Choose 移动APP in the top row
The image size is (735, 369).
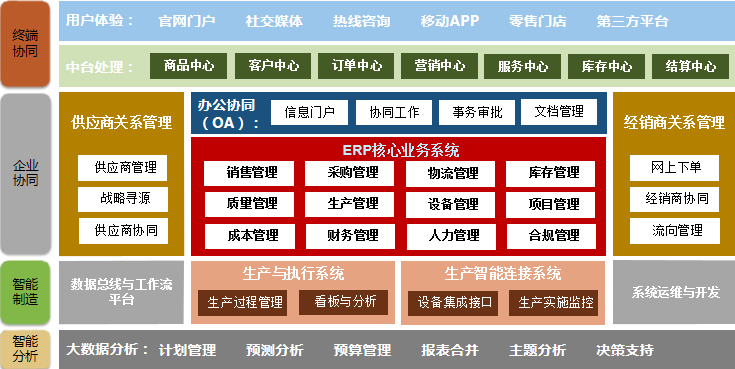point(450,21)
